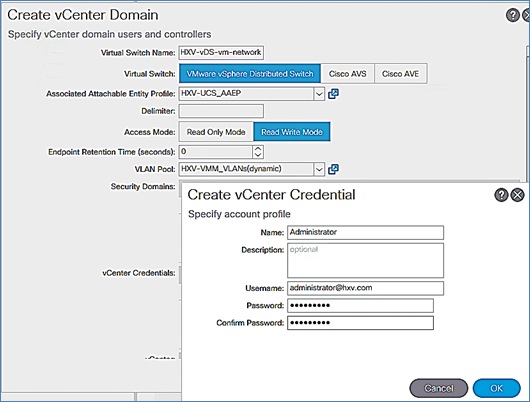
Task: Select VMware vSphere Distributed Switch option
Action: 250,73
